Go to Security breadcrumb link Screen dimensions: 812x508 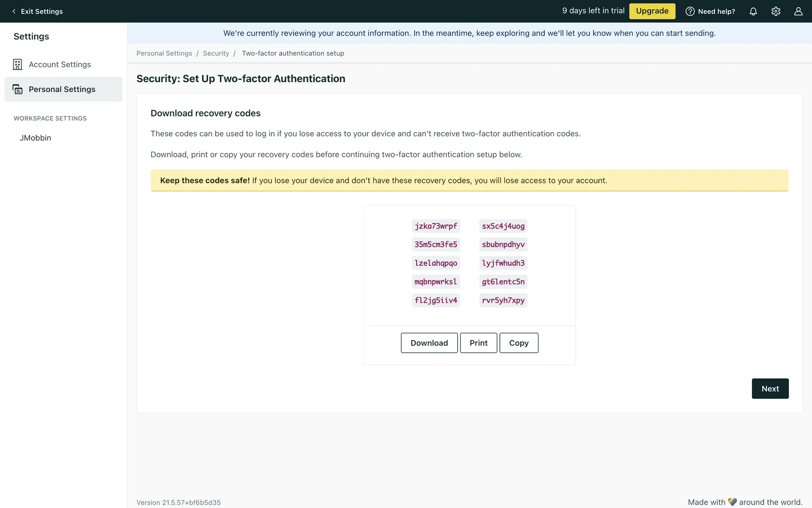coord(216,53)
